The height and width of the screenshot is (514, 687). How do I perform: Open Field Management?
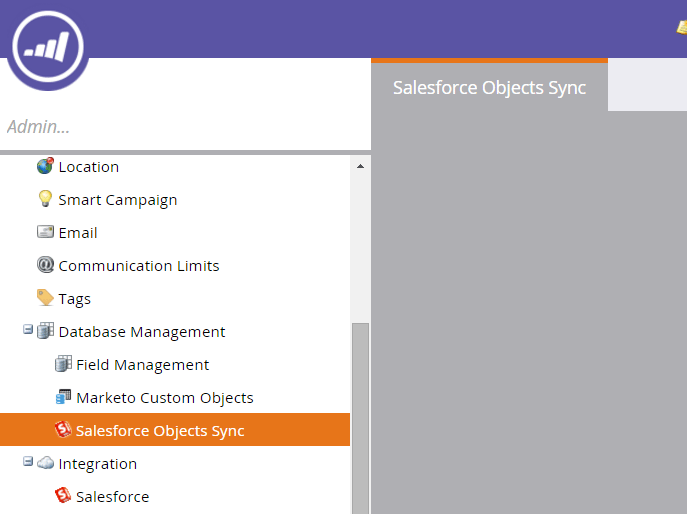143,365
